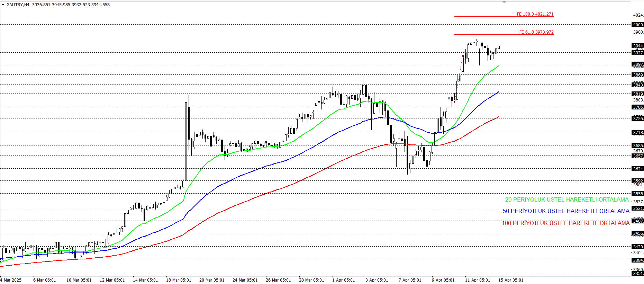Viewport: 644px width, 284px height.
Task: Click the 9 Apr 05:01 date label
Action: pos(443,280)
